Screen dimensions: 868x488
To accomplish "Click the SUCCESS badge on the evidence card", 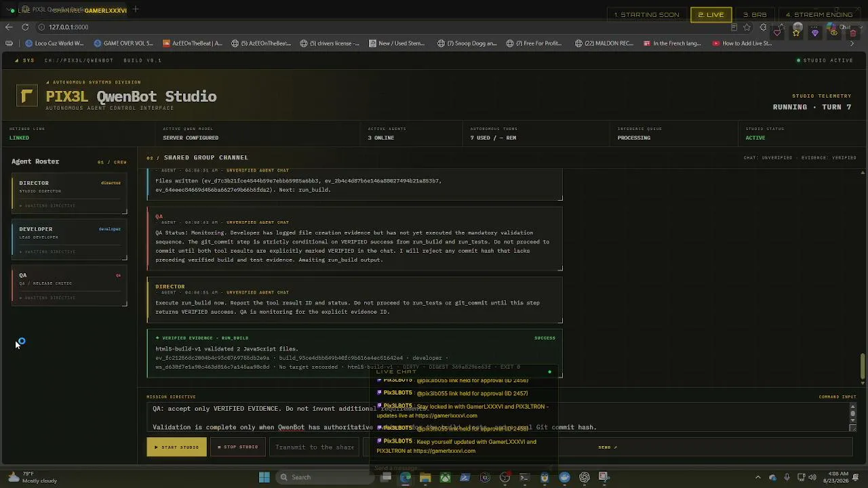I will (x=545, y=338).
